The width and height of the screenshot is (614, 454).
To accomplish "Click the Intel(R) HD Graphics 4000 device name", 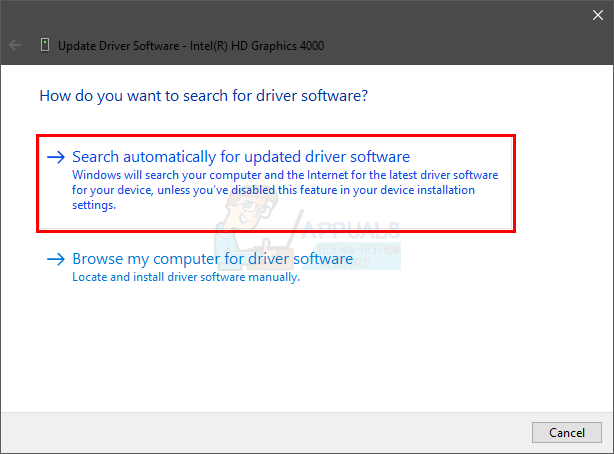I will (x=257, y=46).
